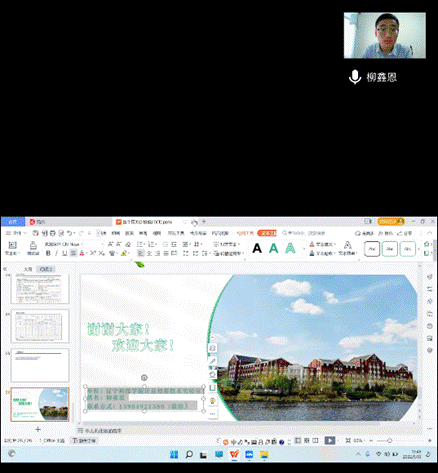Image resolution: width=438 pixels, height=473 pixels.
Task: Adjust the zoom slider in status bar
Action: (389, 441)
